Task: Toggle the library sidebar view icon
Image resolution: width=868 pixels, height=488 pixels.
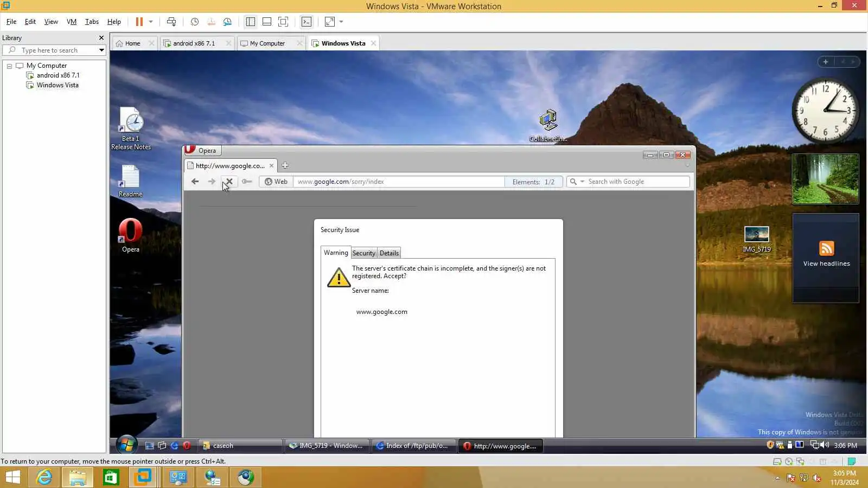Action: [251, 22]
